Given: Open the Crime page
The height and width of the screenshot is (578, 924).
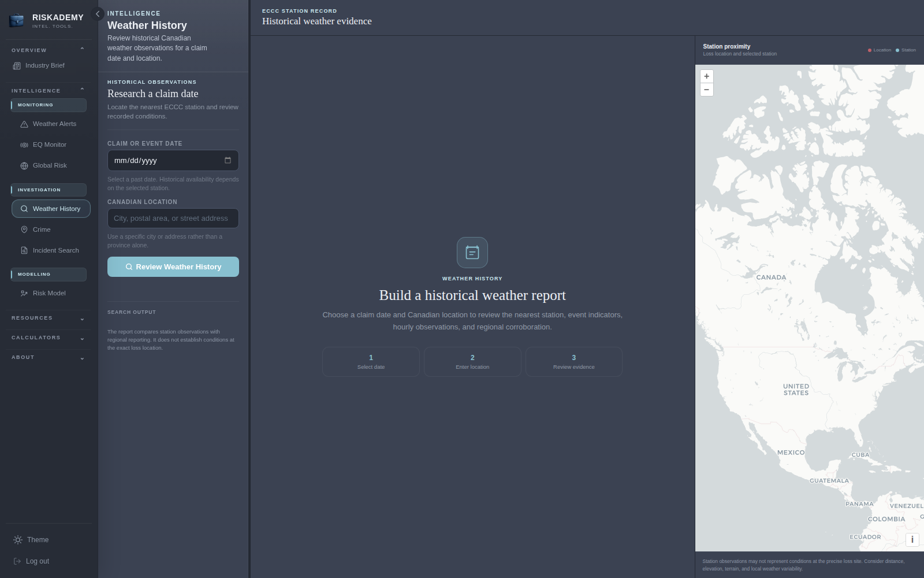Looking at the screenshot, I should [x=51, y=229].
